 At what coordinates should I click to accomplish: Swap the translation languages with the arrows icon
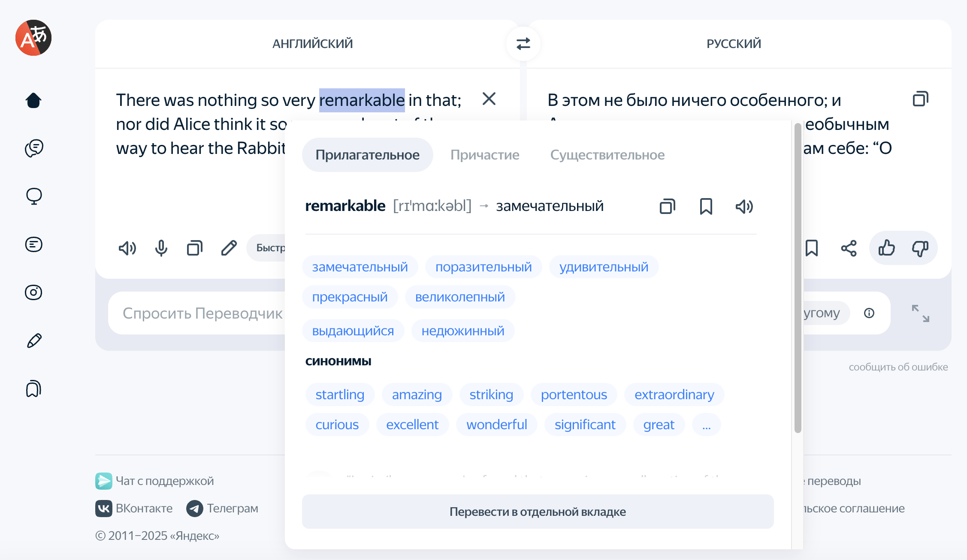click(x=523, y=44)
